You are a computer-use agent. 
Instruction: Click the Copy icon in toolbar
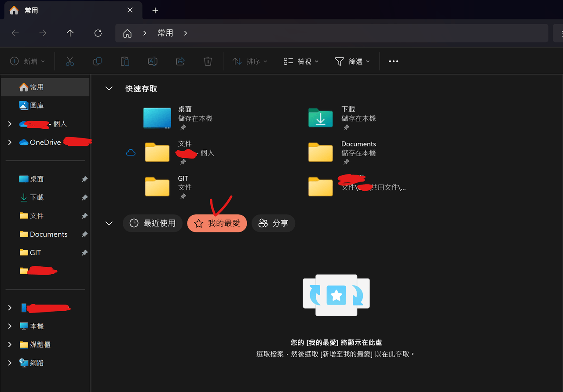point(98,62)
